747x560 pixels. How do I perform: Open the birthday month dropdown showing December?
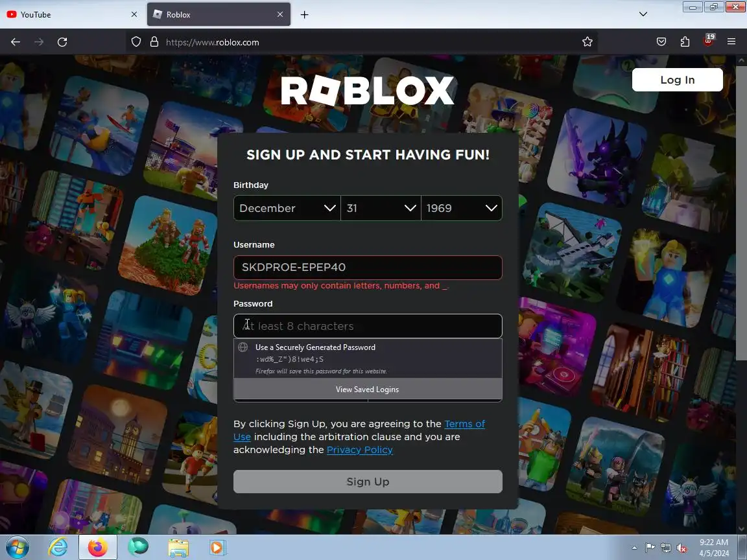click(287, 208)
